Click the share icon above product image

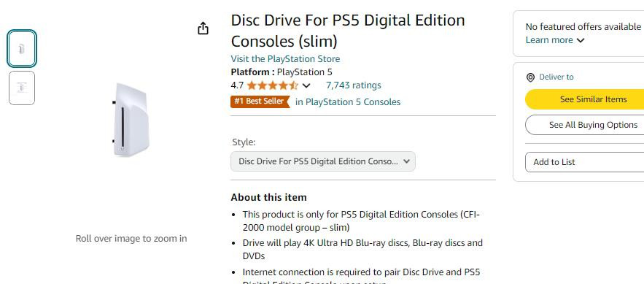click(x=203, y=28)
